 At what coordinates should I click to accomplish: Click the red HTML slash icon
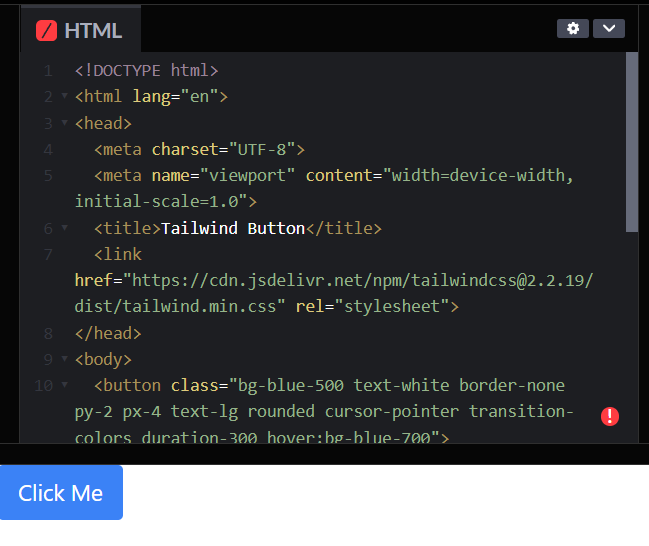(x=46, y=31)
